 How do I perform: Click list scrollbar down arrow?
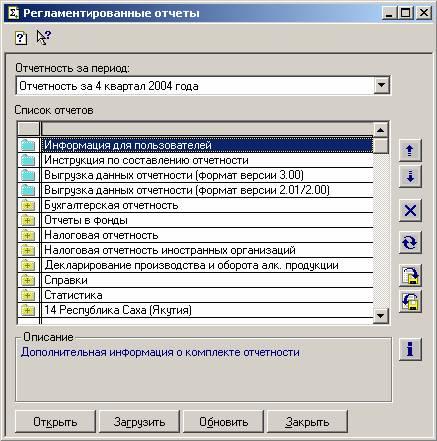[380, 315]
